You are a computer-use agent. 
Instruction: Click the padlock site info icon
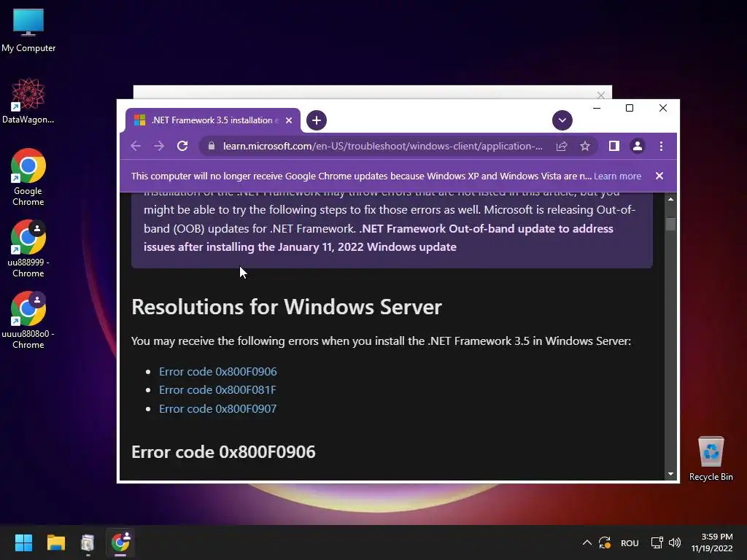(212, 146)
